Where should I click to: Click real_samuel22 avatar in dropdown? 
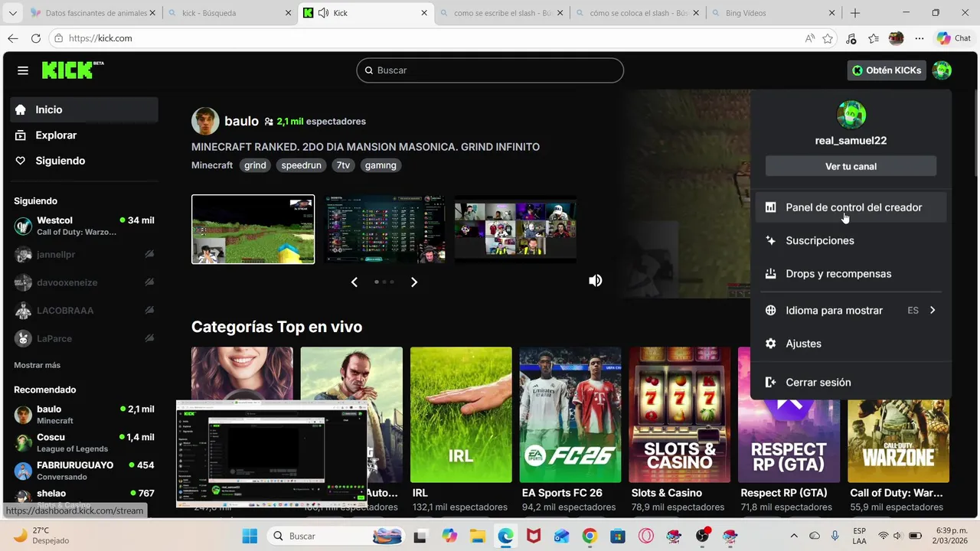pyautogui.click(x=851, y=115)
